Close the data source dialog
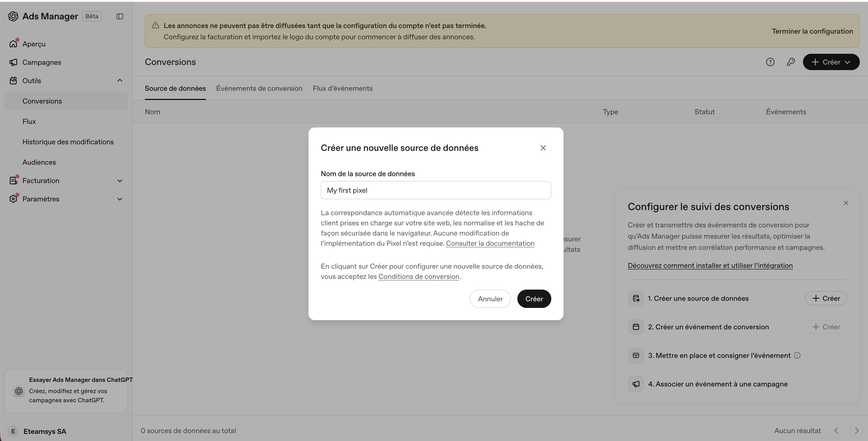 543,148
